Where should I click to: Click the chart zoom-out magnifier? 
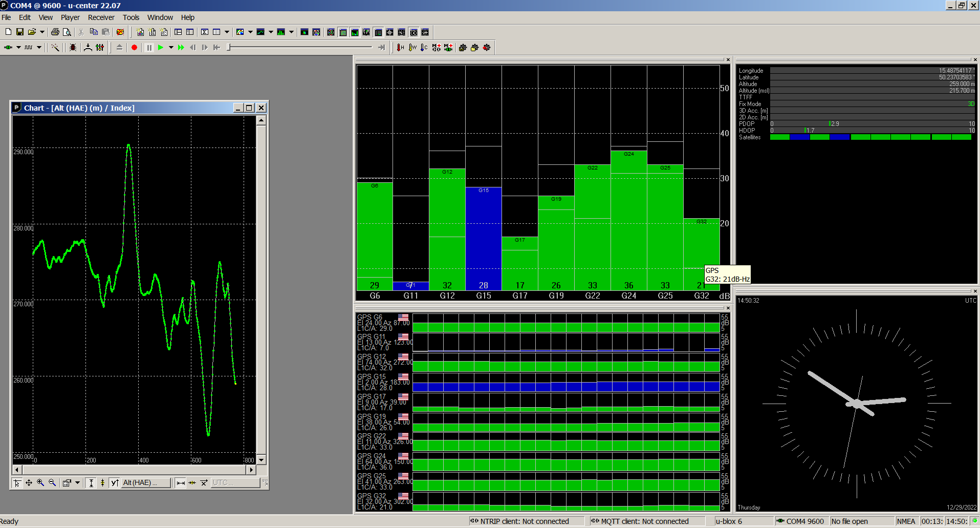click(52, 482)
